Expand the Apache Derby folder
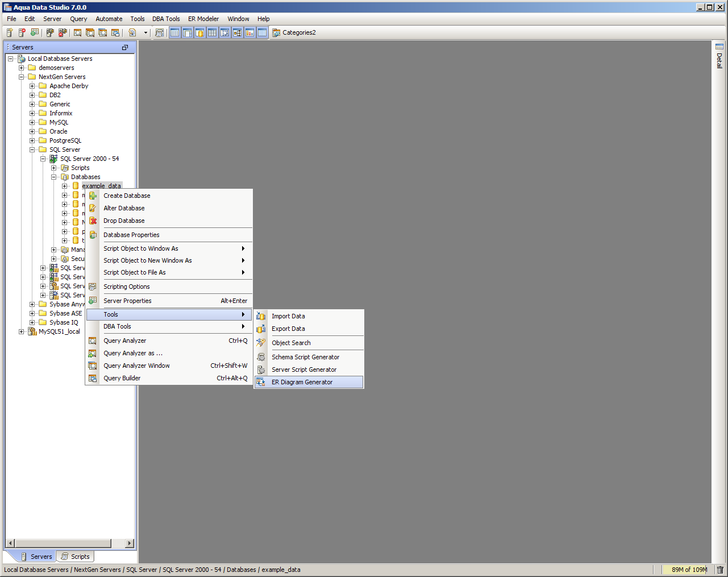This screenshot has height=577, width=728. [32, 86]
